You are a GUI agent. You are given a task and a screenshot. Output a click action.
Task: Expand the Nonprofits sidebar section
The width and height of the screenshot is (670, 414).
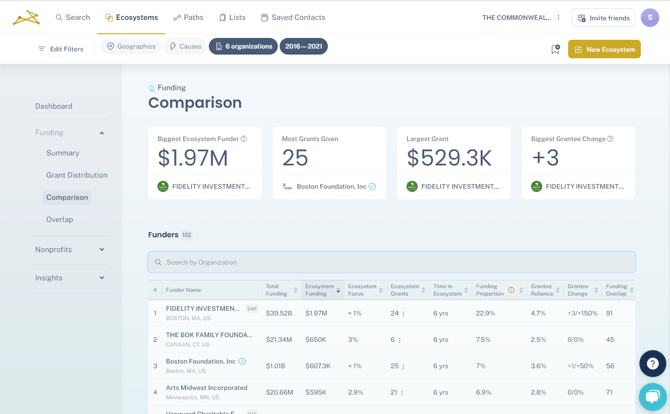click(x=101, y=250)
